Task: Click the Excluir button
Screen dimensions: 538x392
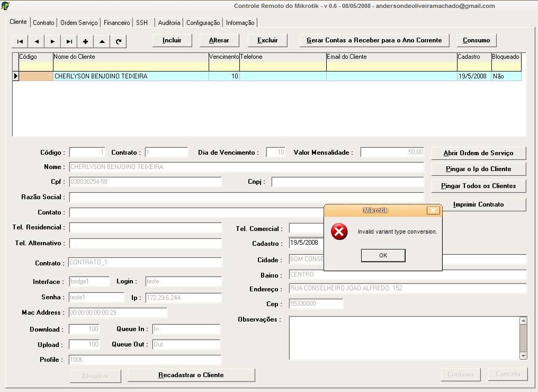Action: tap(267, 40)
